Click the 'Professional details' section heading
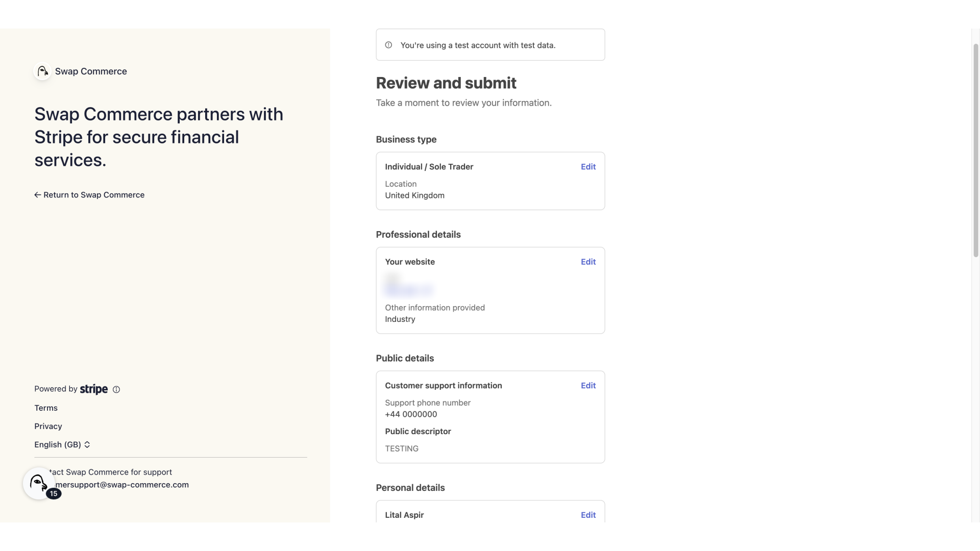Viewport: 980px width, 551px height. [x=418, y=235]
